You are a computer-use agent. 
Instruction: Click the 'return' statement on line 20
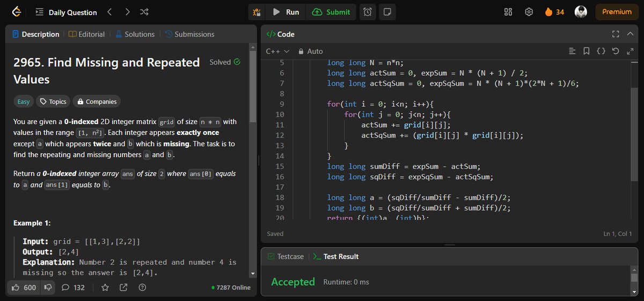pyautogui.click(x=340, y=218)
